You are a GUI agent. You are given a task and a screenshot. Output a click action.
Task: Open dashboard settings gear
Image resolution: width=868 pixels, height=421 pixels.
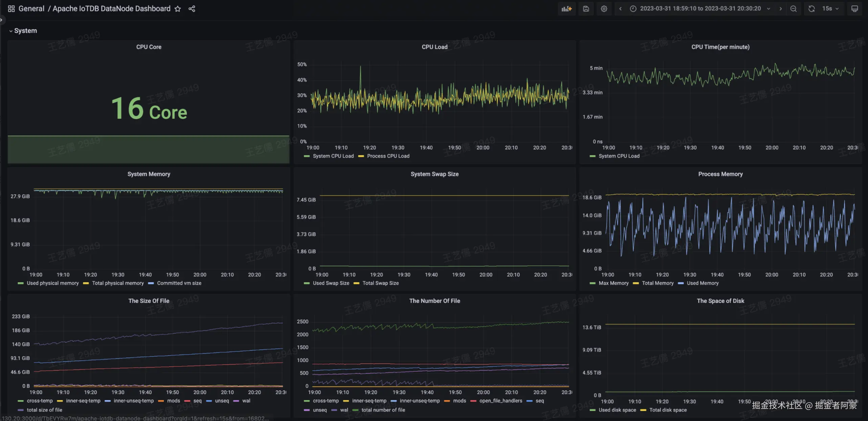[x=604, y=9]
